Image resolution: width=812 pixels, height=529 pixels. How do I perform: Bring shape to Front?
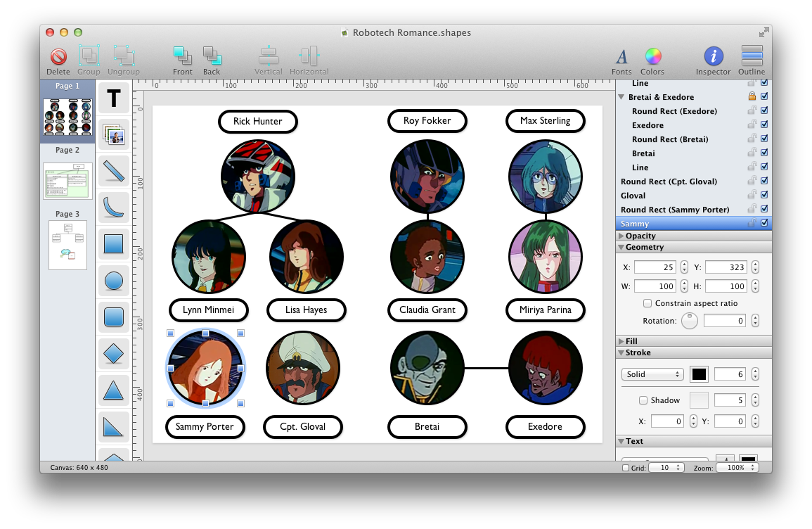[x=182, y=56]
